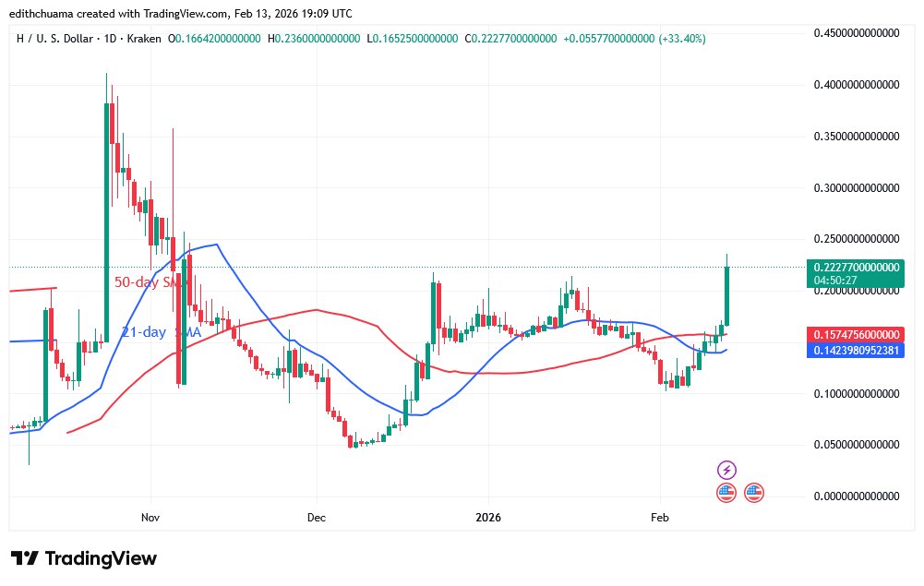Click the 0.3000000000000 price axis label

click(855, 187)
